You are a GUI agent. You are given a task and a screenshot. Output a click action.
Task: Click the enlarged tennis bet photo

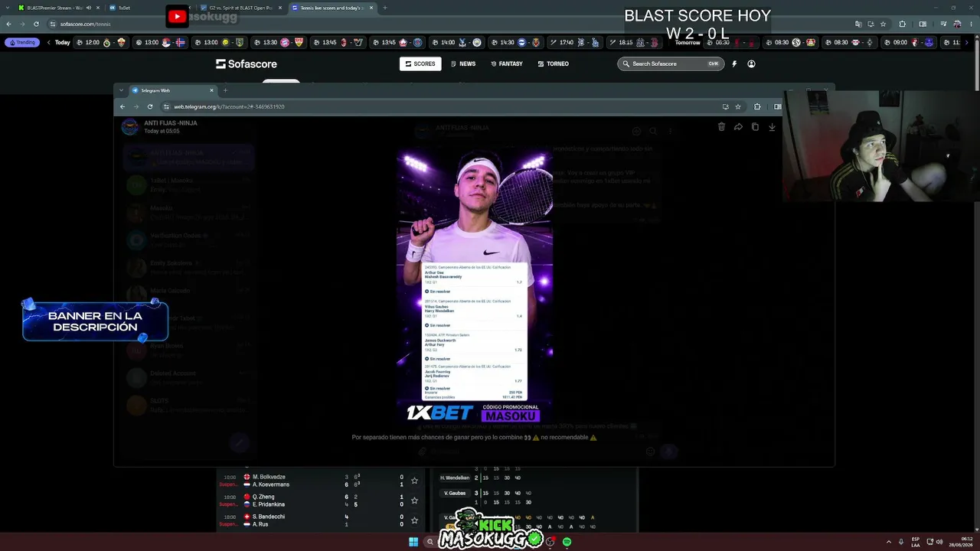click(475, 287)
